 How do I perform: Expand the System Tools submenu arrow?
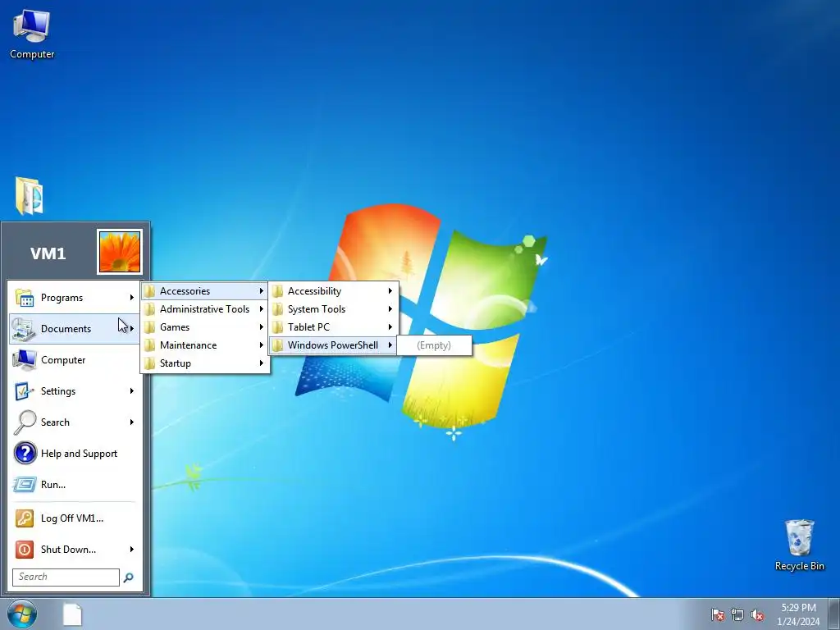coord(390,309)
